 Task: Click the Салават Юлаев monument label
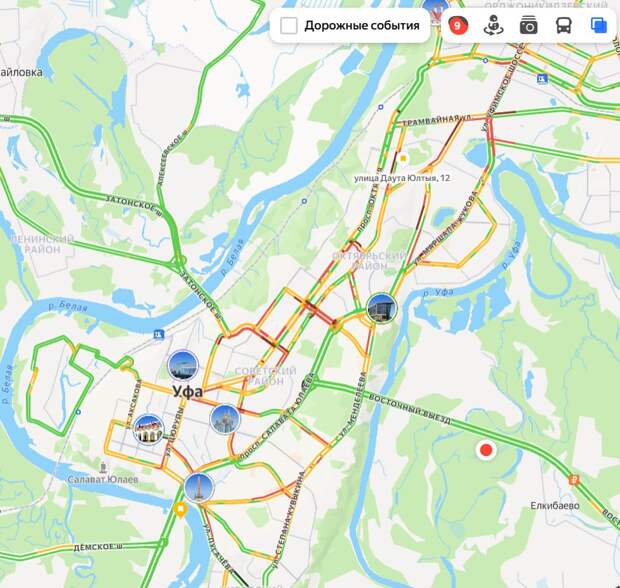[103, 479]
